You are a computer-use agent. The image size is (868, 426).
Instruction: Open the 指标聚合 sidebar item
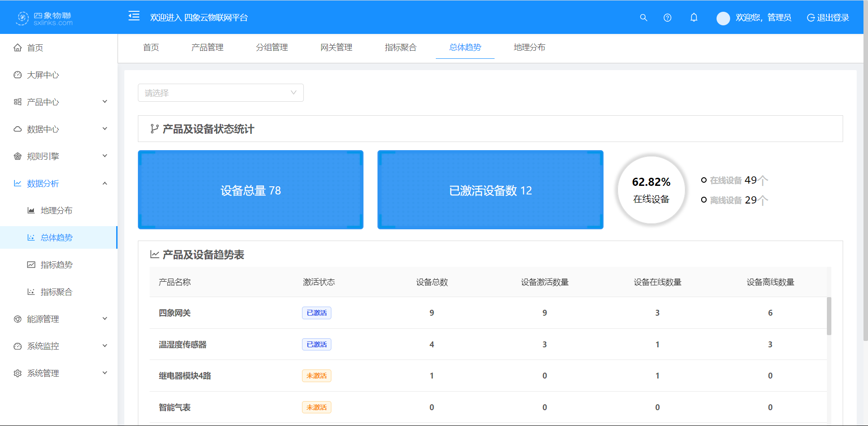pyautogui.click(x=57, y=292)
